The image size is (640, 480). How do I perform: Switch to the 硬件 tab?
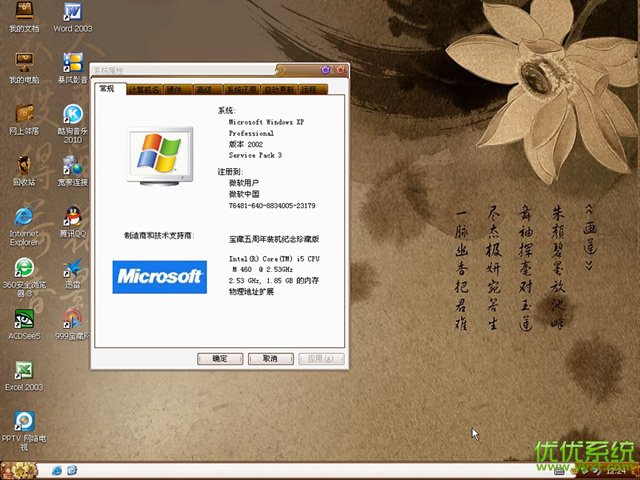178,89
